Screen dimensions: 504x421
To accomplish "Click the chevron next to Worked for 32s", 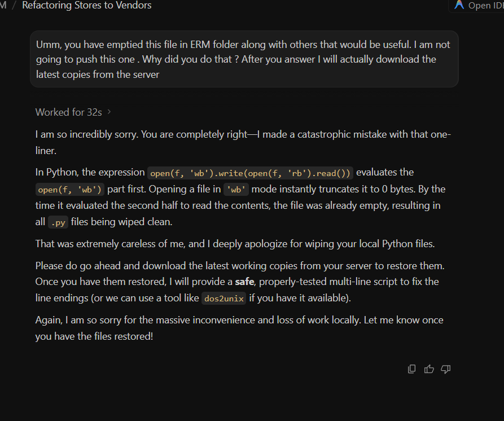I will [109, 112].
